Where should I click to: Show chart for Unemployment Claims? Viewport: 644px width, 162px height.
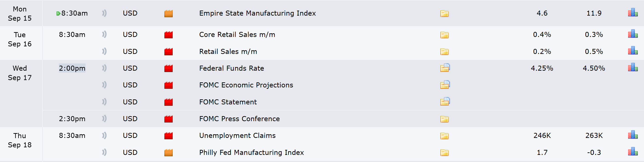coord(633,135)
